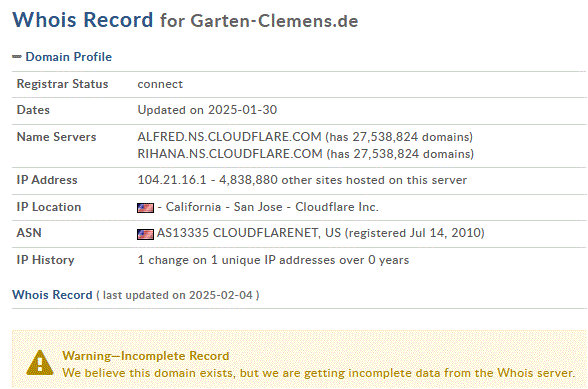Open the 27,538,824 domains link for RIHANA
This screenshot has width=588, height=389.
[400, 154]
